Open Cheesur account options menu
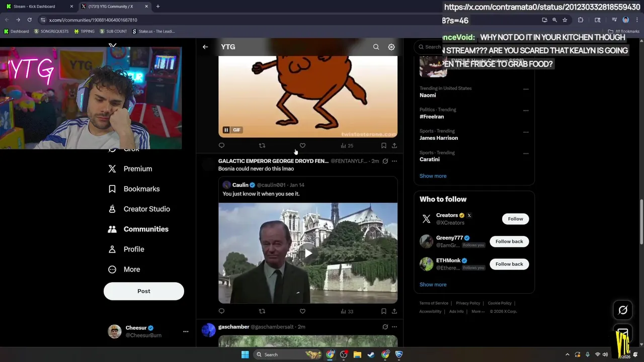This screenshot has height=362, width=644. click(186, 331)
